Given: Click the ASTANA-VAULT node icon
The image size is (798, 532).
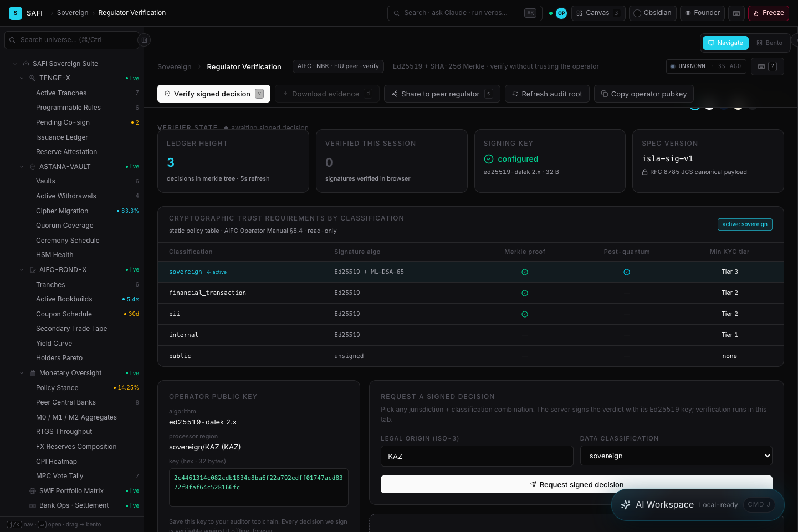Looking at the screenshot, I should pos(33,167).
